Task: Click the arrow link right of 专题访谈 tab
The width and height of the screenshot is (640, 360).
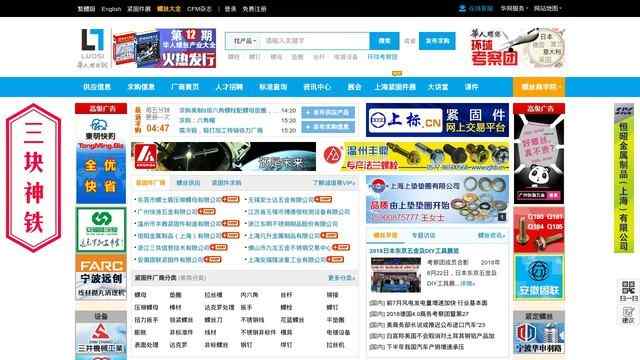Action: 491,236
